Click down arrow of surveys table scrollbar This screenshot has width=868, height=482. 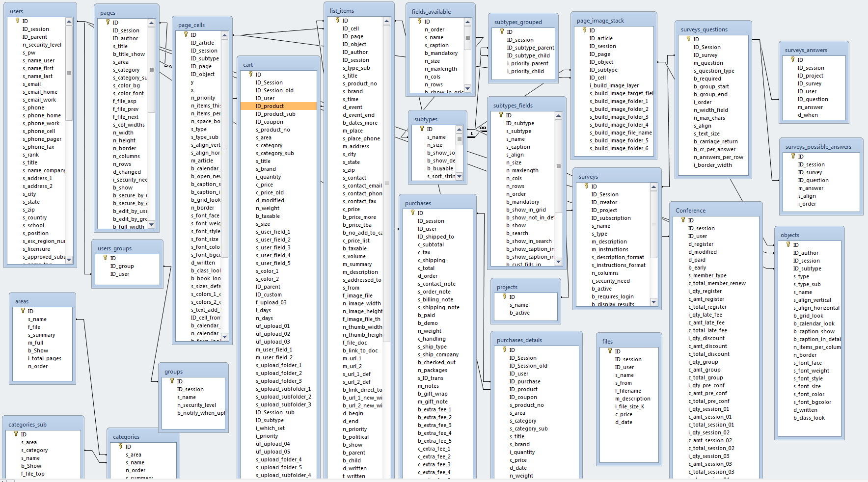pyautogui.click(x=653, y=302)
